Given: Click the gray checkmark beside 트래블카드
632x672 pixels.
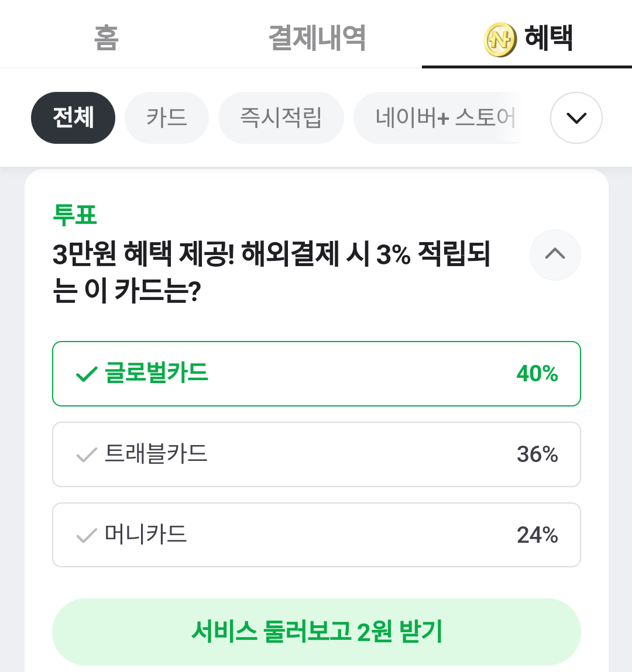Looking at the screenshot, I should click(87, 454).
